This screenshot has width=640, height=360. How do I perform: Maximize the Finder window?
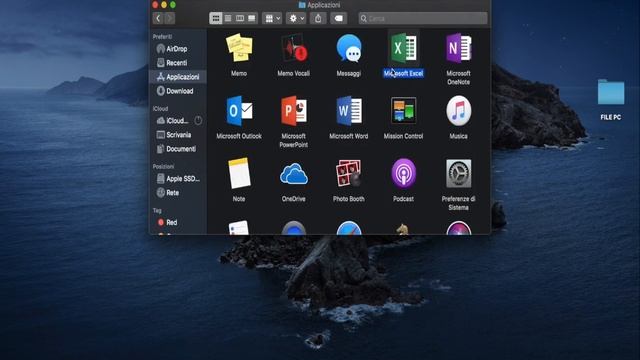point(173,5)
